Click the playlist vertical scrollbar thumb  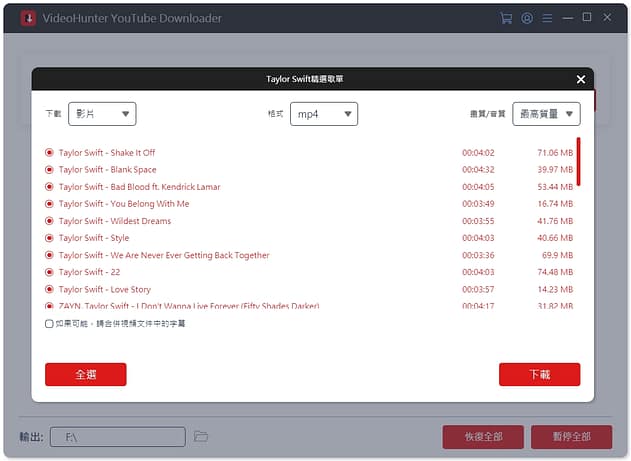pos(578,161)
